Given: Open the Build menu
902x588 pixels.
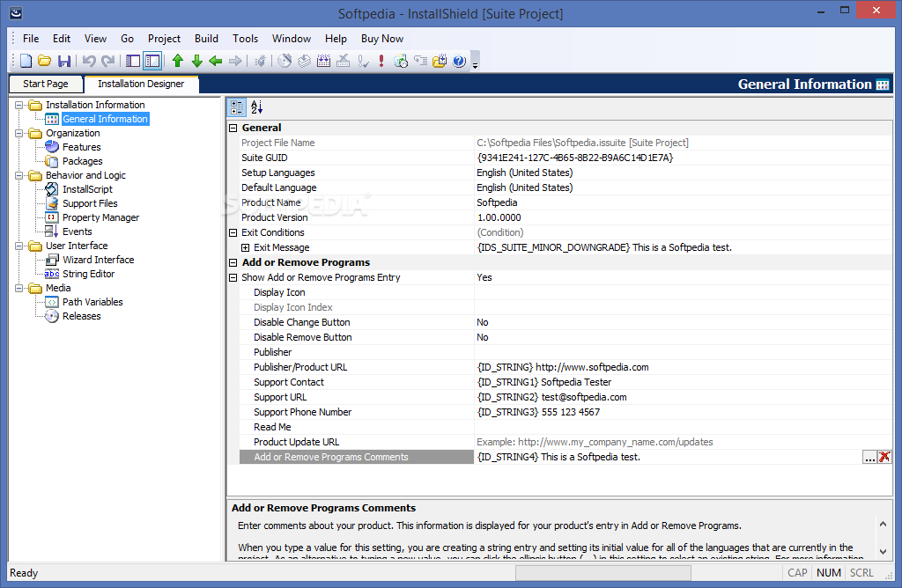Looking at the screenshot, I should 206,39.
